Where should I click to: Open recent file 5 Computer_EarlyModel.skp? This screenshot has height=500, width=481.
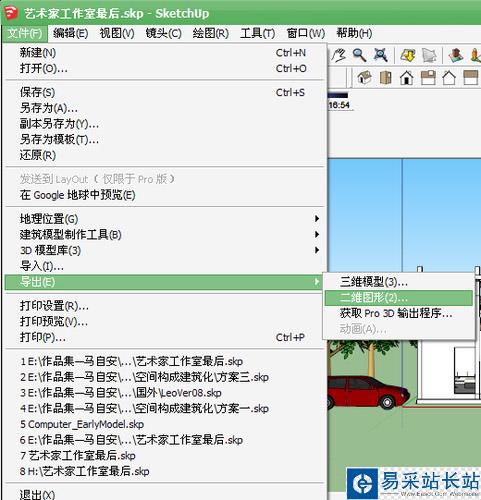tap(164, 424)
